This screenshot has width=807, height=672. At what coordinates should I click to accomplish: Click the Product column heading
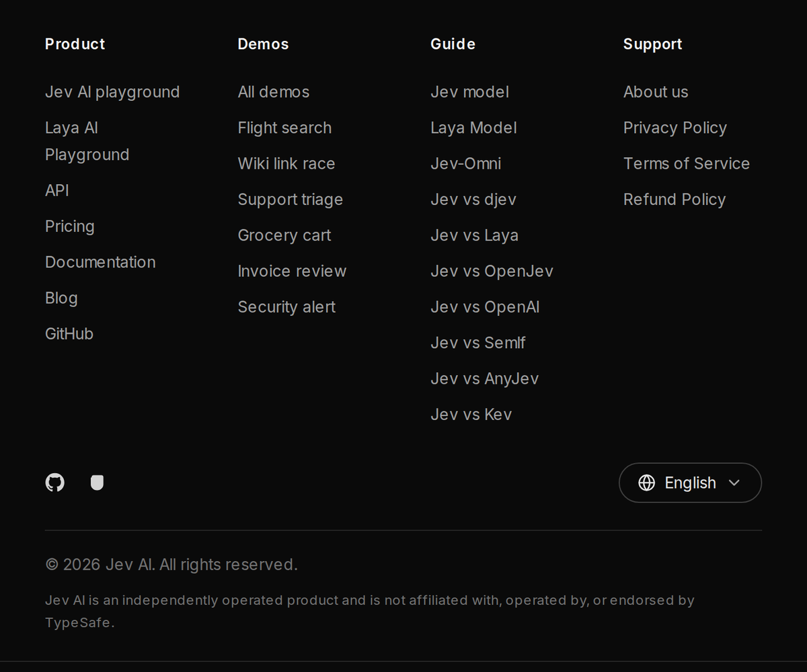coord(75,44)
